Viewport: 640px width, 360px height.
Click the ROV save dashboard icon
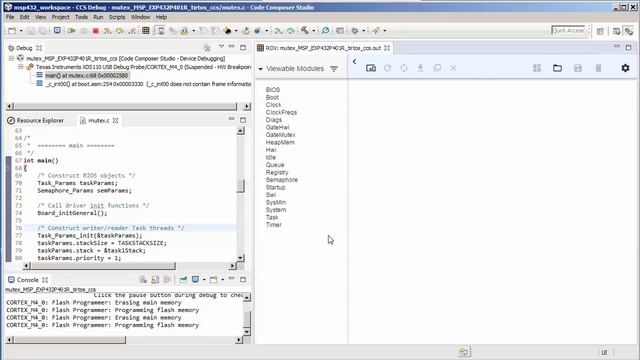pyautogui.click(x=578, y=68)
